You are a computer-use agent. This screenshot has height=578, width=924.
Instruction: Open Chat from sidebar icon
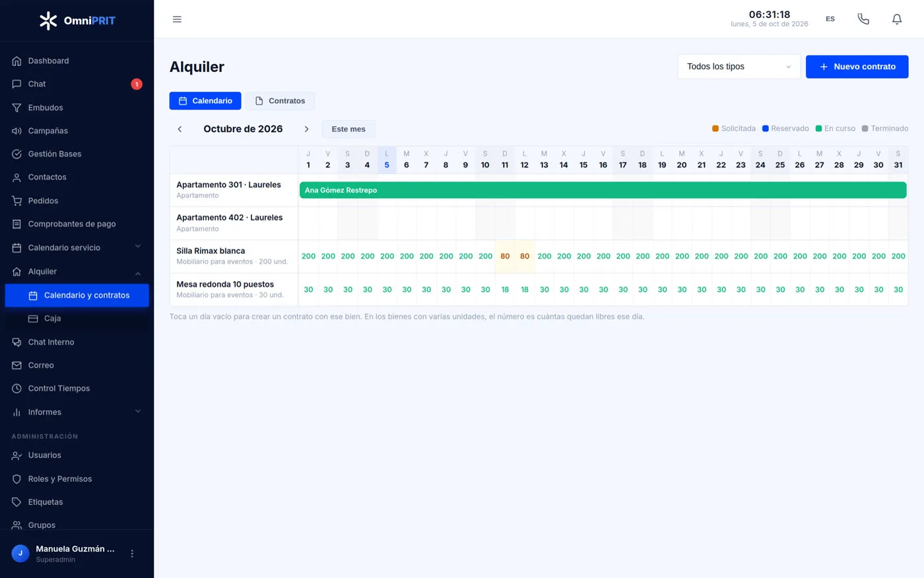click(16, 84)
